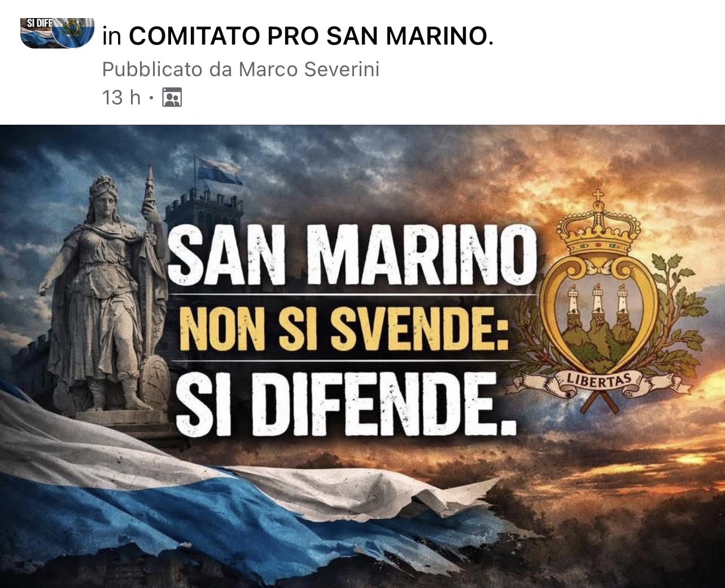Open Marco Severini's profile
The width and height of the screenshot is (725, 588).
click(309, 69)
